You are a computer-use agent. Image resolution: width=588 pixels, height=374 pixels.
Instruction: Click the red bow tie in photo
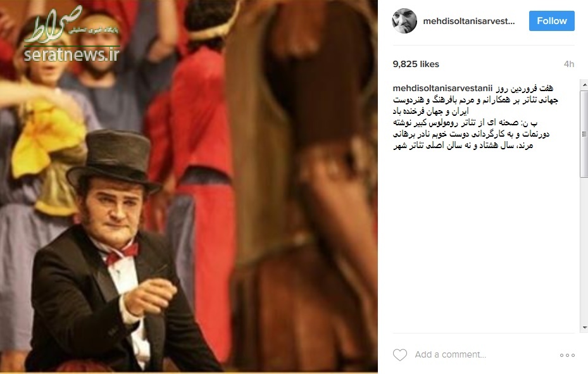123,253
